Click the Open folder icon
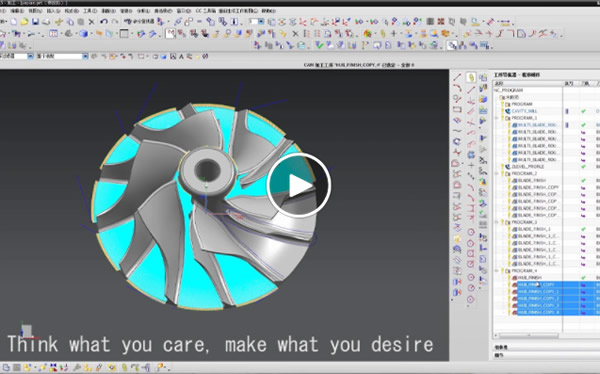This screenshot has width=600, height=374. tap(24, 22)
